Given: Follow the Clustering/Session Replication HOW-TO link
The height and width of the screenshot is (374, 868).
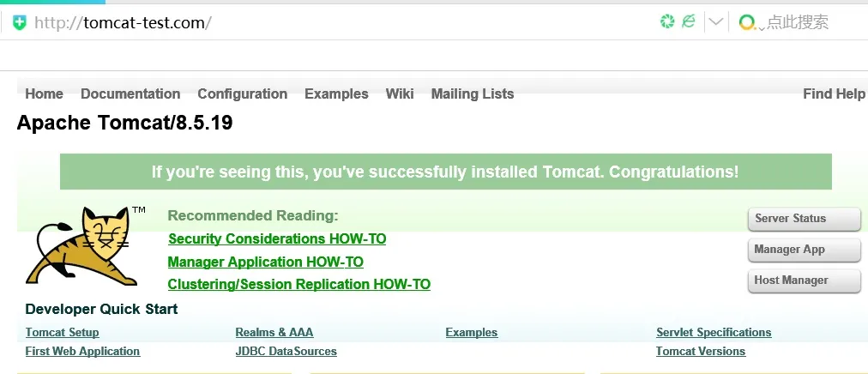Looking at the screenshot, I should coord(299,284).
